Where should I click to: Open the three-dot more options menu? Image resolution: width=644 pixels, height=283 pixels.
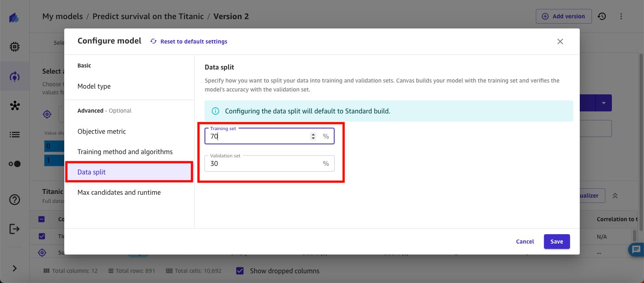621,16
